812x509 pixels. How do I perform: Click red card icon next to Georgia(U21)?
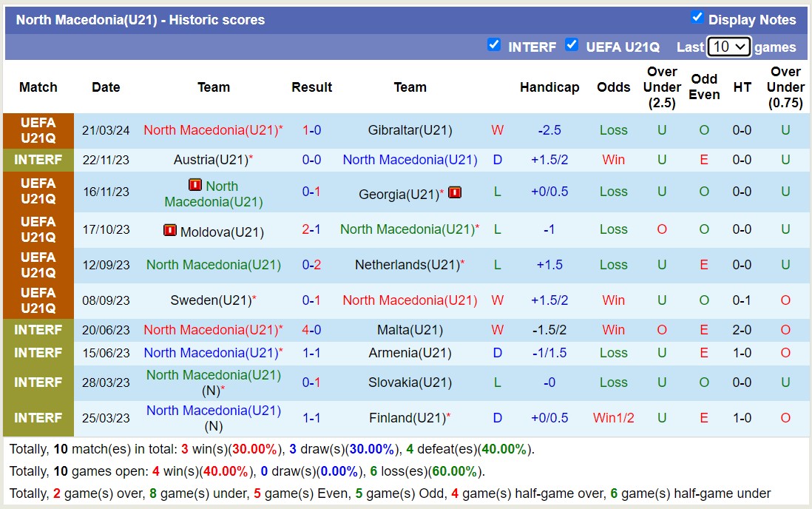click(x=455, y=192)
